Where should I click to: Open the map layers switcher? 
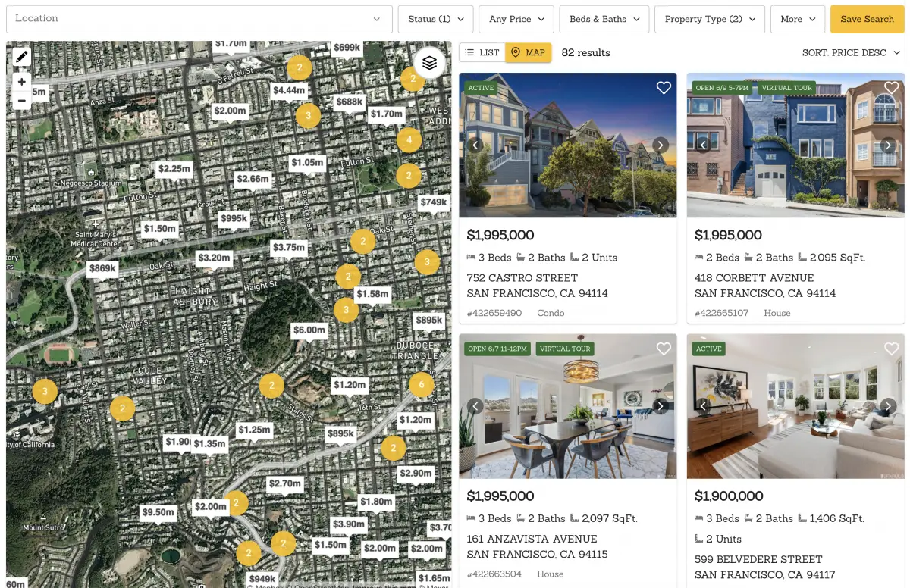(x=429, y=63)
